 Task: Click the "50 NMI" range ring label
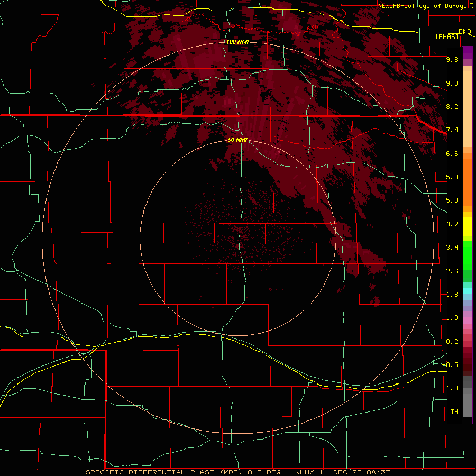coord(237,140)
